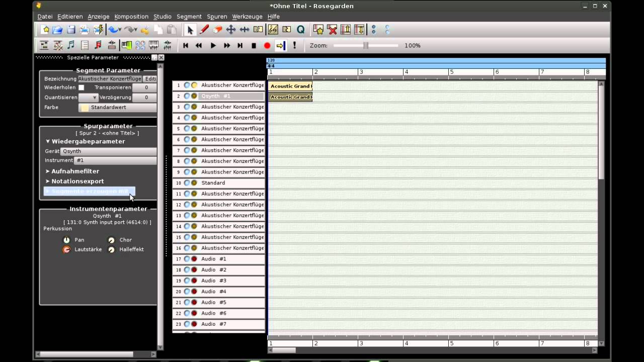Open the Farbe Standardwert color dropdown
The width and height of the screenshot is (644, 362).
tap(118, 108)
